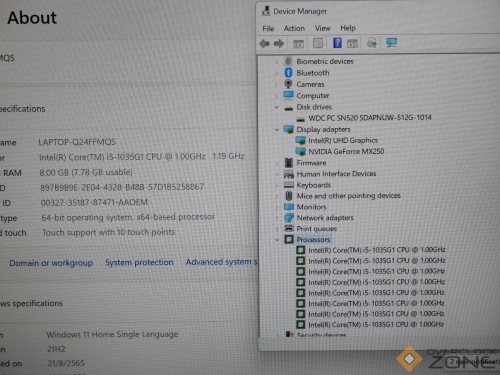Select the Human Interface Devices icon
The width and height of the screenshot is (500, 375).
[289, 174]
